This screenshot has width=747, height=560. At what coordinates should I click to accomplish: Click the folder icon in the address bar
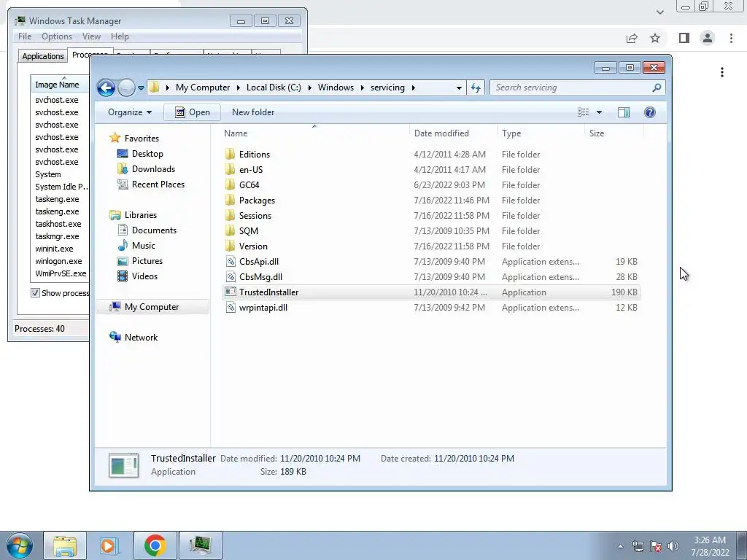(x=154, y=87)
